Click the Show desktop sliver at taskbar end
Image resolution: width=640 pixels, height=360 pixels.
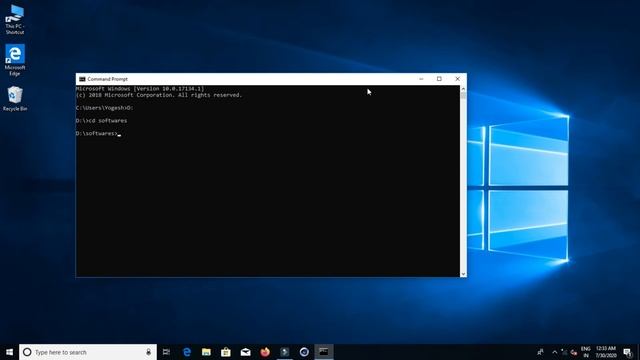point(638,352)
